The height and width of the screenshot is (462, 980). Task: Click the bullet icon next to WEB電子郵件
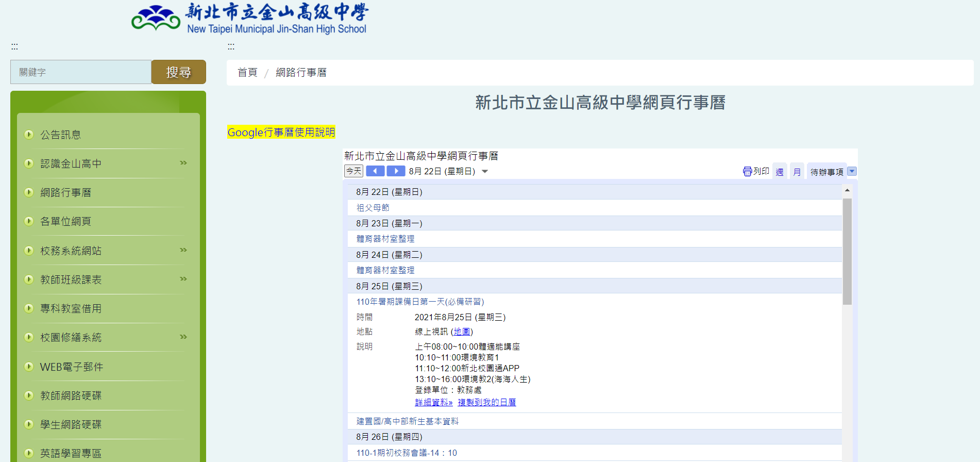coord(29,367)
